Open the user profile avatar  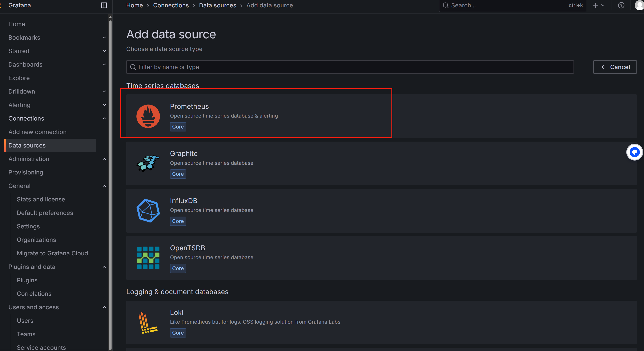coord(640,5)
